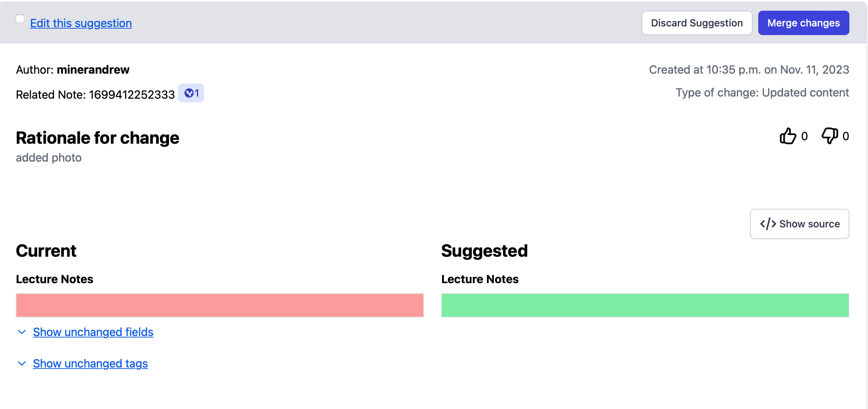Click the Edit this suggestion link

(x=81, y=23)
